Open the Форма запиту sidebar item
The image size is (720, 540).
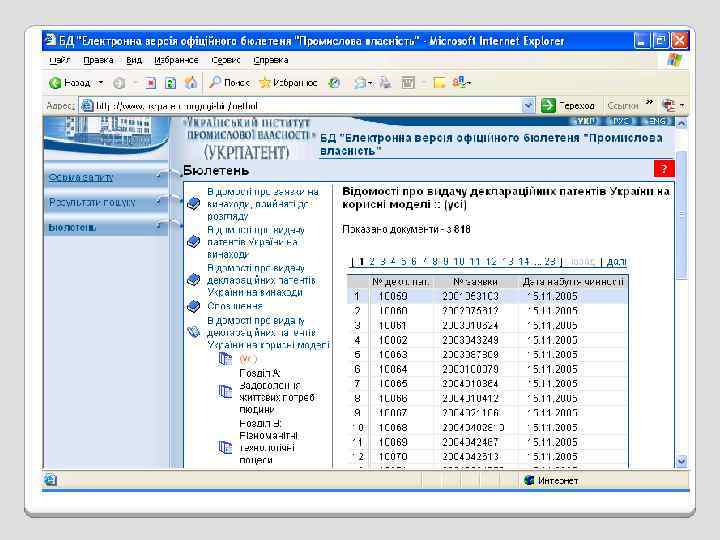tap(81, 177)
